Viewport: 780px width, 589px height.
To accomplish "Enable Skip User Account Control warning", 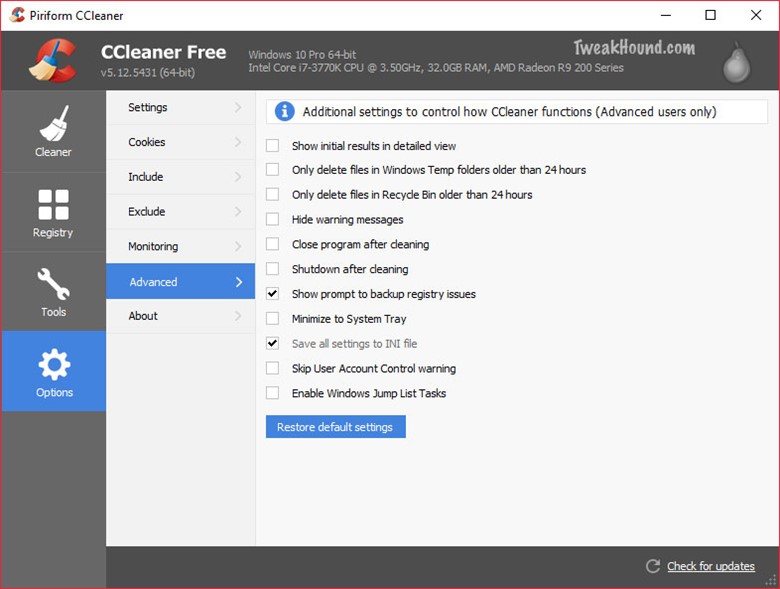I will [273, 368].
